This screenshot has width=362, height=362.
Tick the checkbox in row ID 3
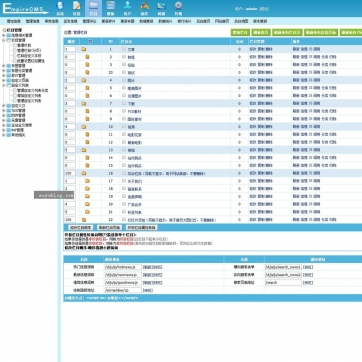tap(124, 64)
